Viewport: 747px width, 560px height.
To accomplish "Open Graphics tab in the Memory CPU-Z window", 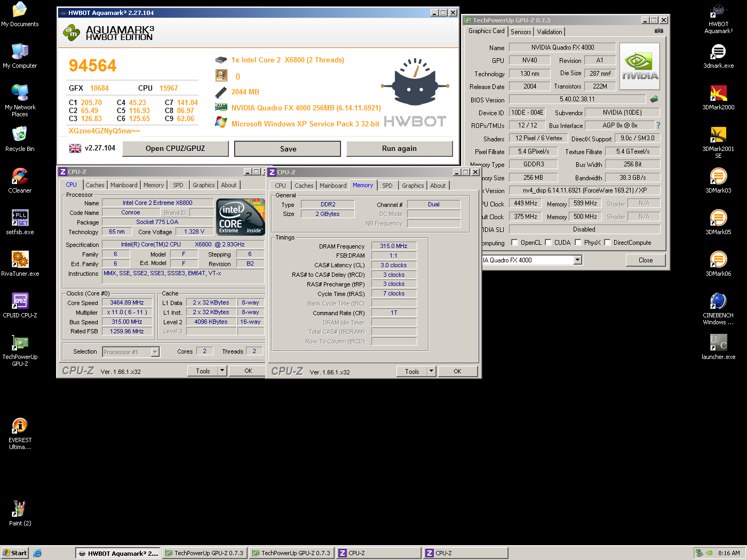I will 412,186.
